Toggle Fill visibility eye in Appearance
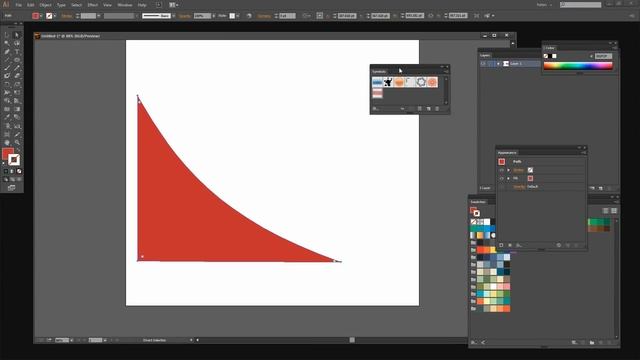This screenshot has width=640, height=360. [502, 178]
